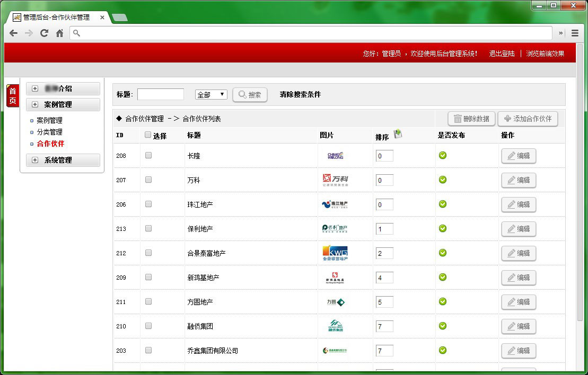Check the box for row 213 保利地产
Image resolution: width=588 pixels, height=375 pixels.
148,228
